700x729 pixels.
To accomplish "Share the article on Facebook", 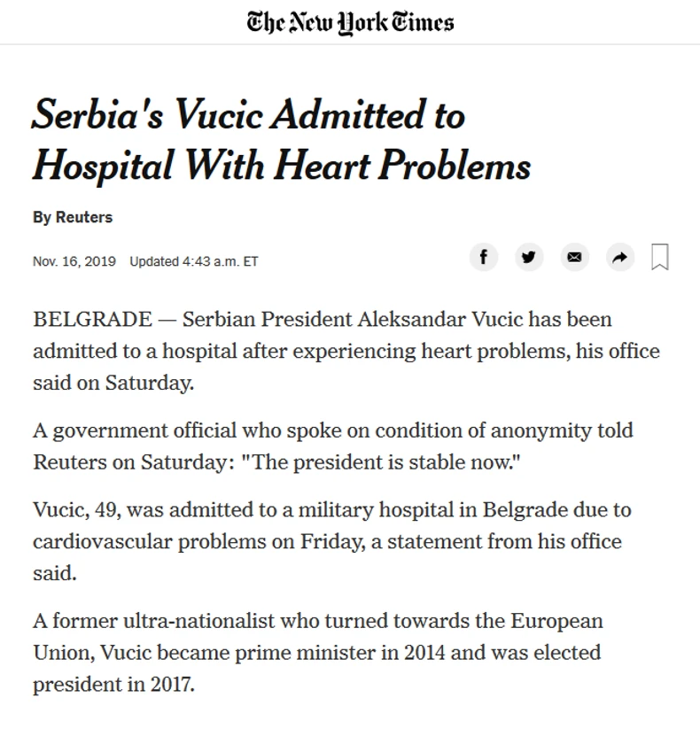I will tap(483, 257).
